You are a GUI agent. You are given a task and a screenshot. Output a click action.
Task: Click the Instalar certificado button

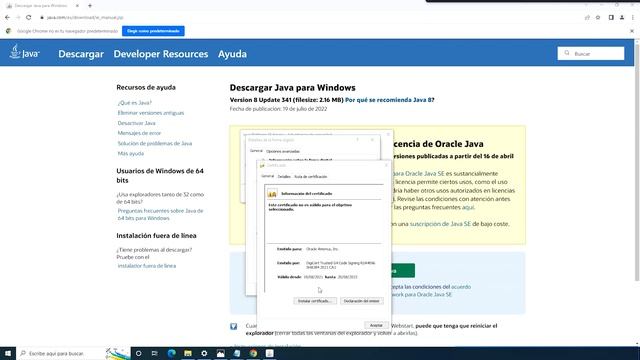pos(315,301)
